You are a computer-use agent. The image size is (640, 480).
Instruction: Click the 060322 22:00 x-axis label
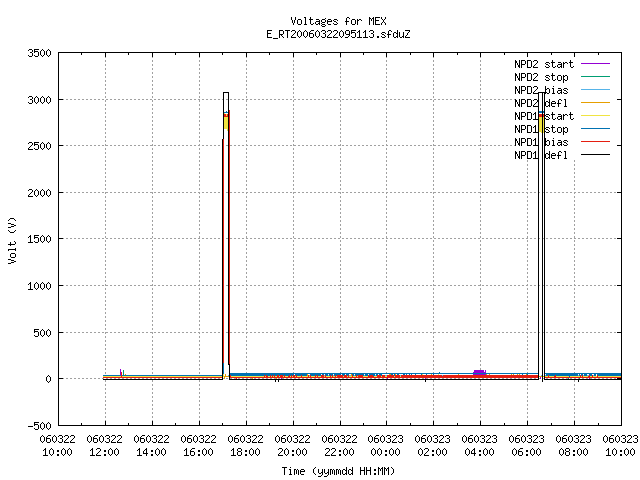click(339, 446)
